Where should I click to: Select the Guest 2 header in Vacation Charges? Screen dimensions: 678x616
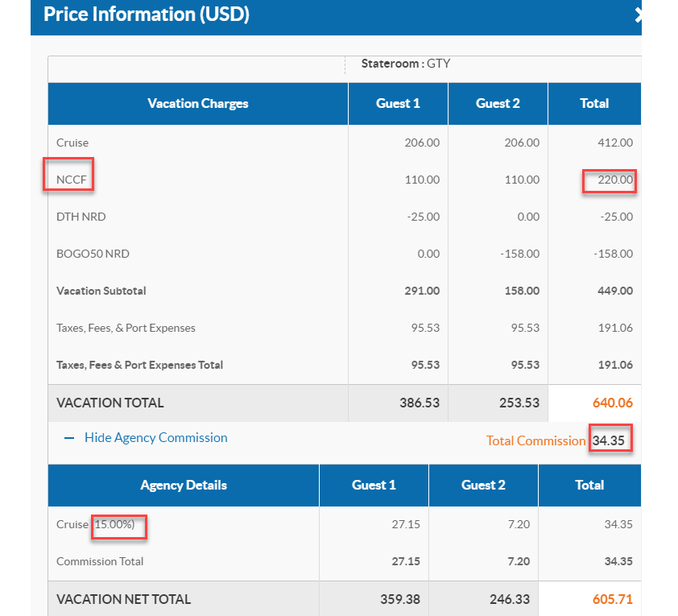point(498,103)
